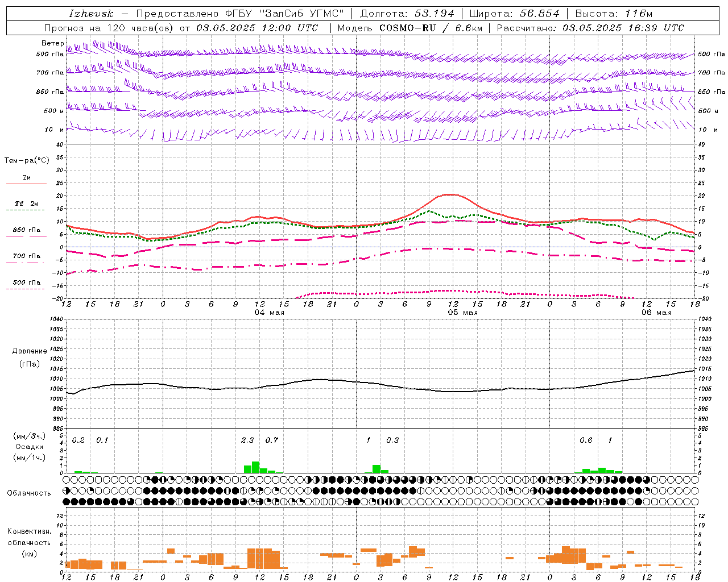Click the 2м temperature legend label
Image resolution: width=728 pixels, height=582 pixels.
click(x=27, y=177)
